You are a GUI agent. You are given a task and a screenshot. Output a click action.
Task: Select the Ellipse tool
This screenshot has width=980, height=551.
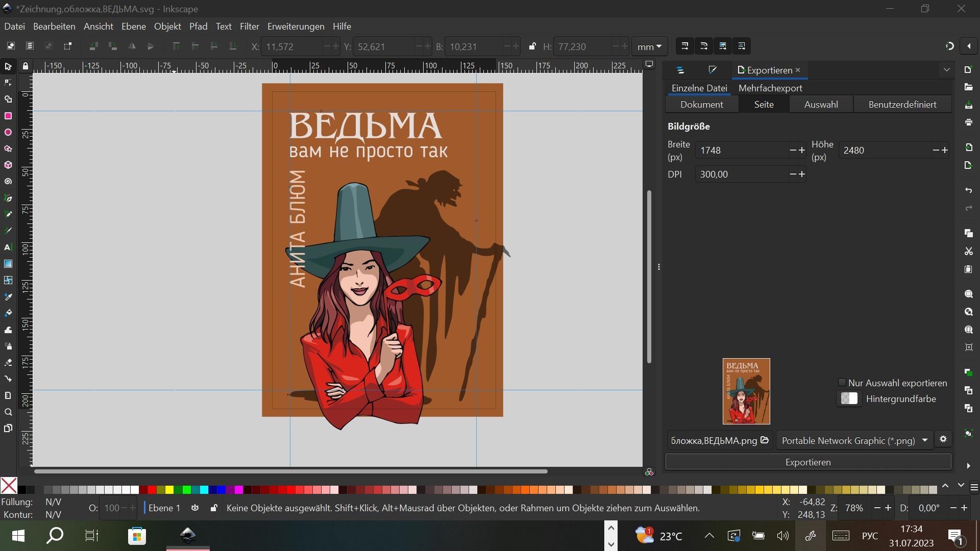pos(8,133)
